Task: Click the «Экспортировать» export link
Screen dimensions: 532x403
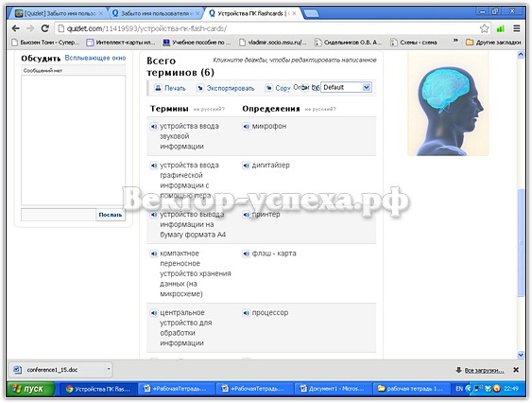Action: click(226, 88)
